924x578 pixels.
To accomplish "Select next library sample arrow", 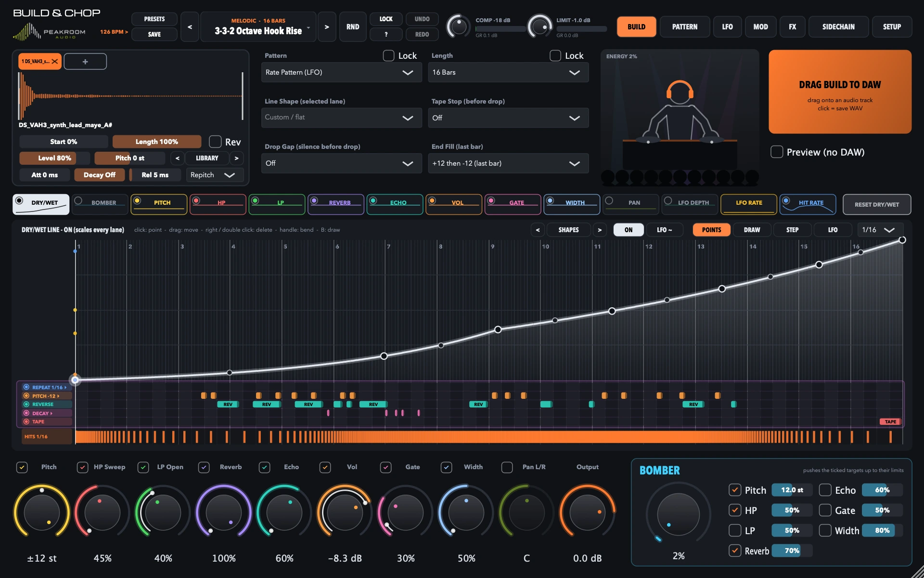I will tap(236, 158).
